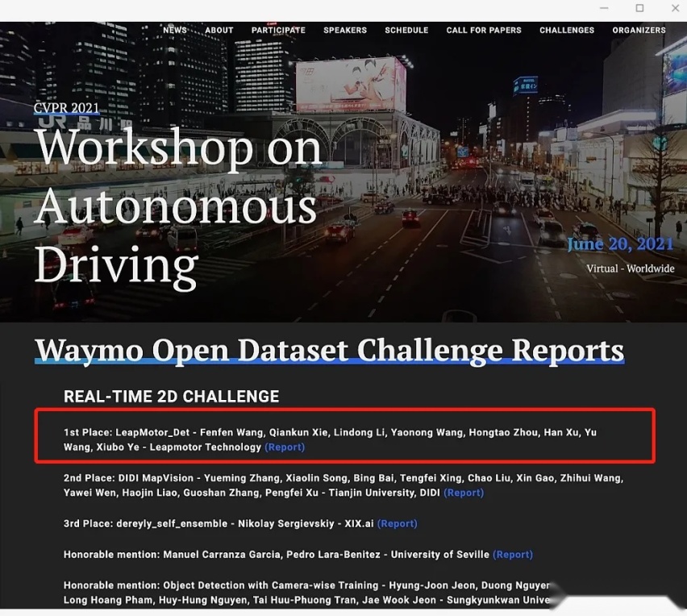Open the SPEAKERS nav item
This screenshot has height=616, width=687.
click(345, 30)
